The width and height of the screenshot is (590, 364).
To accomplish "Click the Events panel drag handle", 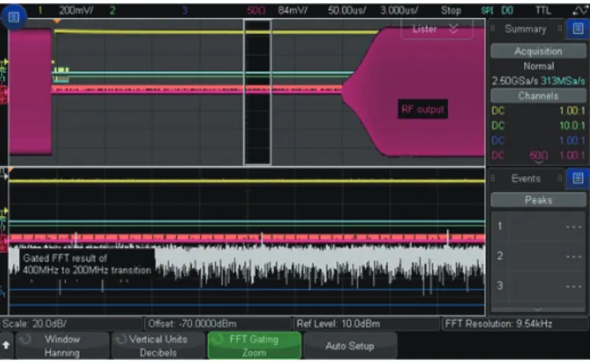I will (493, 178).
